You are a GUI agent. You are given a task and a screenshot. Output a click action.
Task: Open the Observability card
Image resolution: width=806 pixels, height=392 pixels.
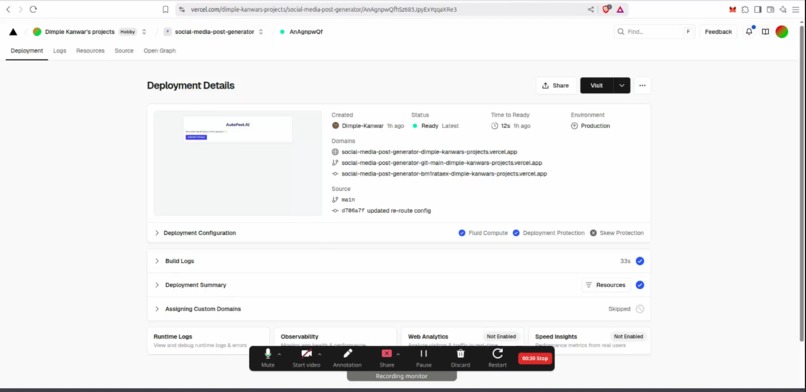tap(335, 341)
